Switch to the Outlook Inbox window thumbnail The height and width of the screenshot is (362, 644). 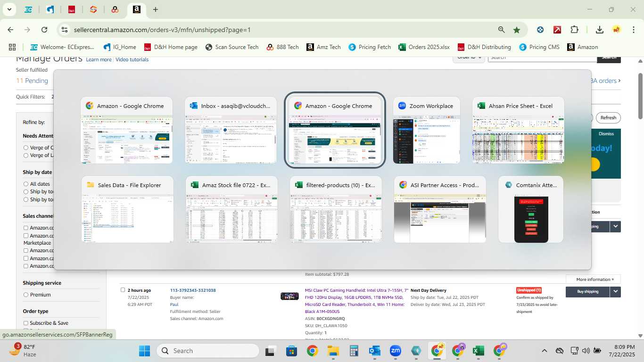[231, 130]
